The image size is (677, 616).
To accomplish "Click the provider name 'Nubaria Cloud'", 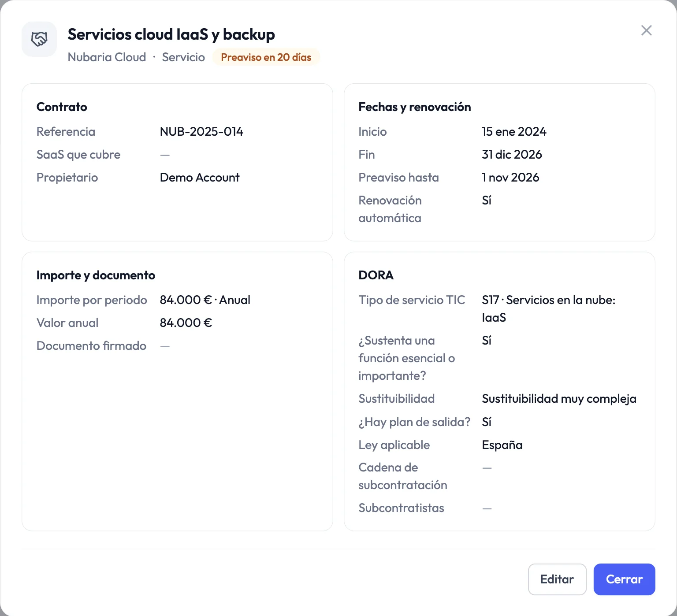I will tap(107, 57).
